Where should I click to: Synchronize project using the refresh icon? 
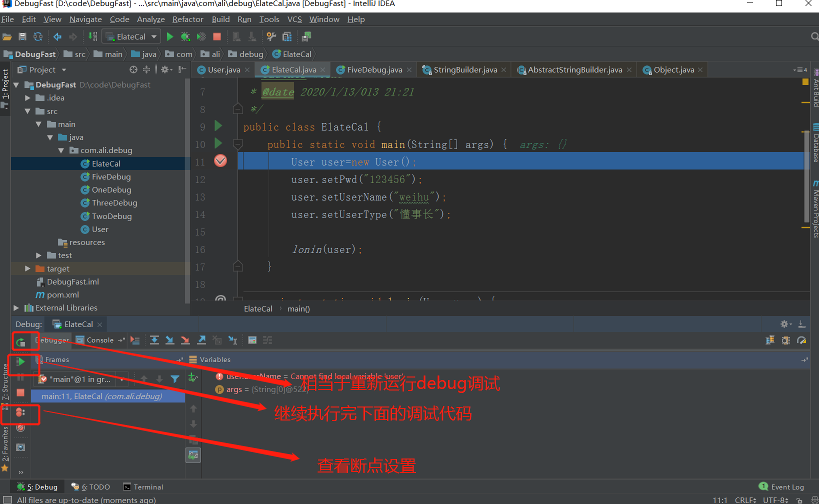tap(37, 36)
